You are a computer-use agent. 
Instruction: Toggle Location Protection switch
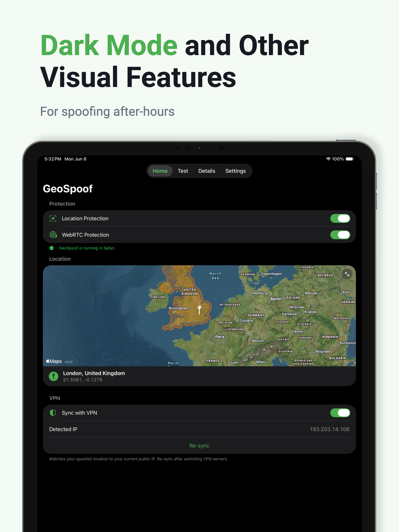pyautogui.click(x=340, y=218)
